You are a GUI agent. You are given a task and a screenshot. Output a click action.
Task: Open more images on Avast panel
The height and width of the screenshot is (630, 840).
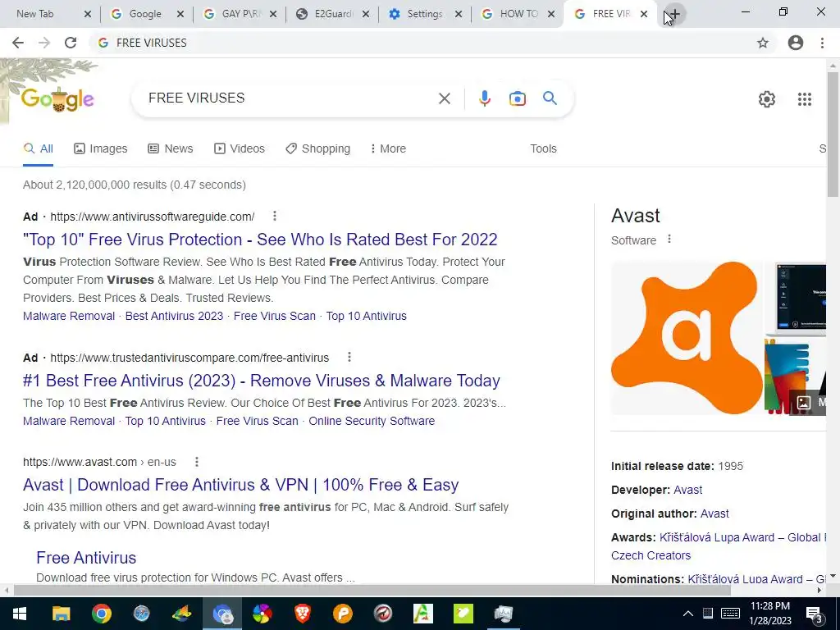point(808,402)
